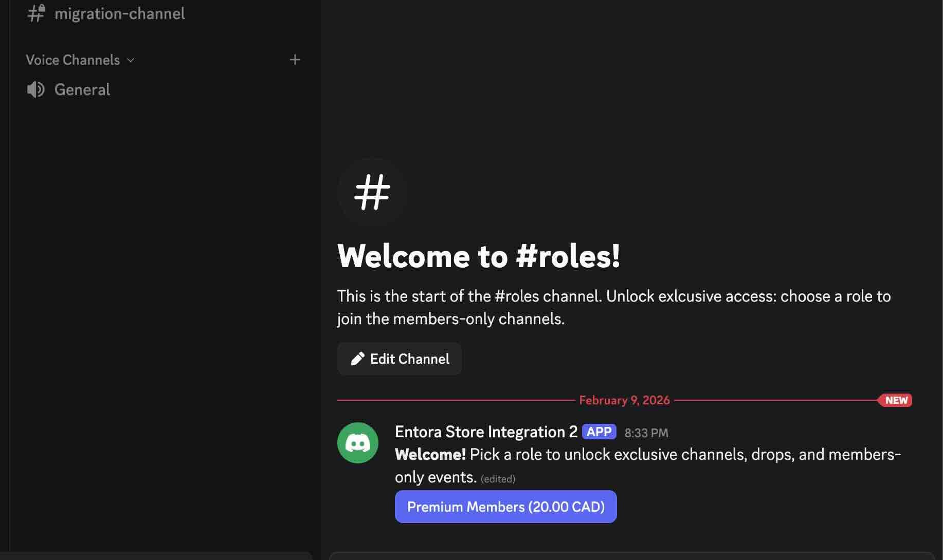Click the Premium Members (20.00 CAD) button
The height and width of the screenshot is (560, 943).
tap(505, 507)
